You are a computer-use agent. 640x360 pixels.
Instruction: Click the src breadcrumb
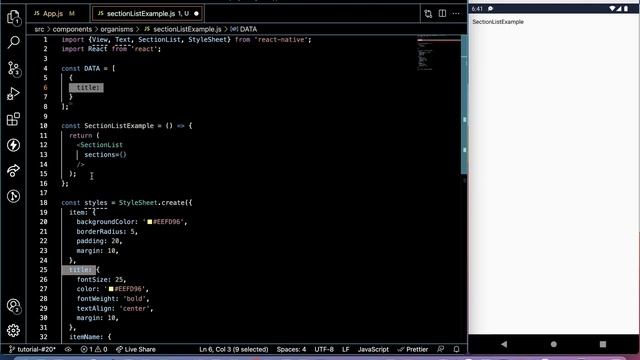(39, 29)
